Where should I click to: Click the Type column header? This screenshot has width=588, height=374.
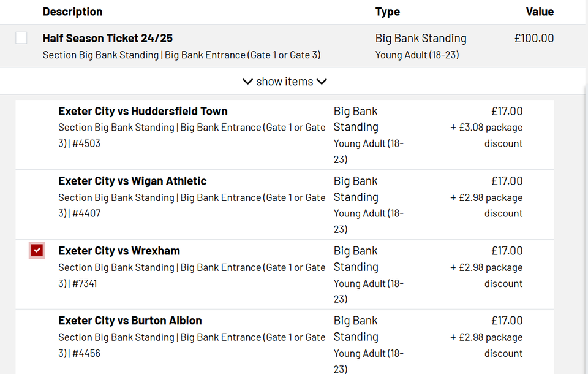(x=387, y=12)
